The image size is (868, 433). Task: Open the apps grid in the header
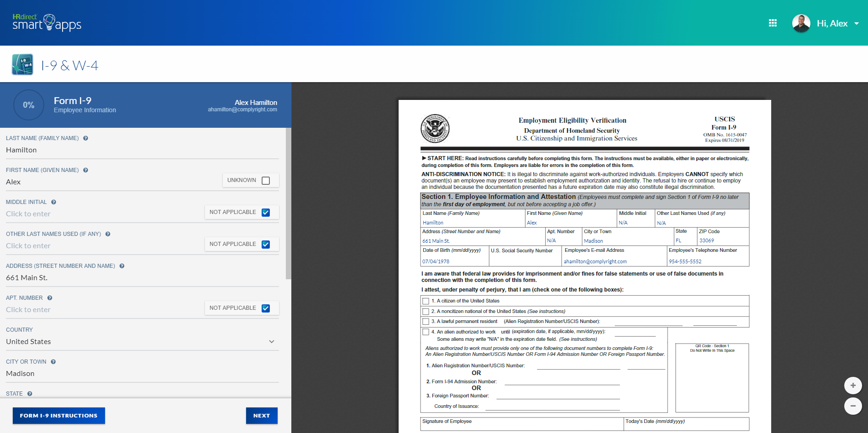pos(773,22)
